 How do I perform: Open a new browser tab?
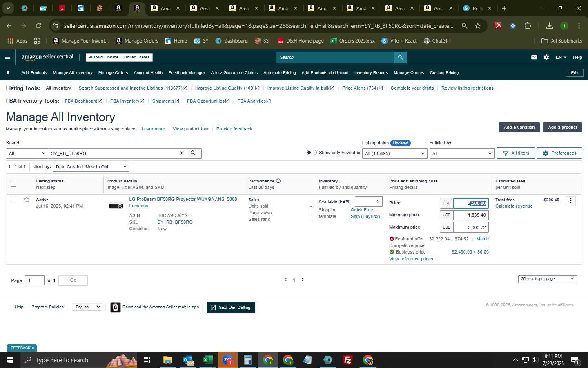[x=504, y=8]
